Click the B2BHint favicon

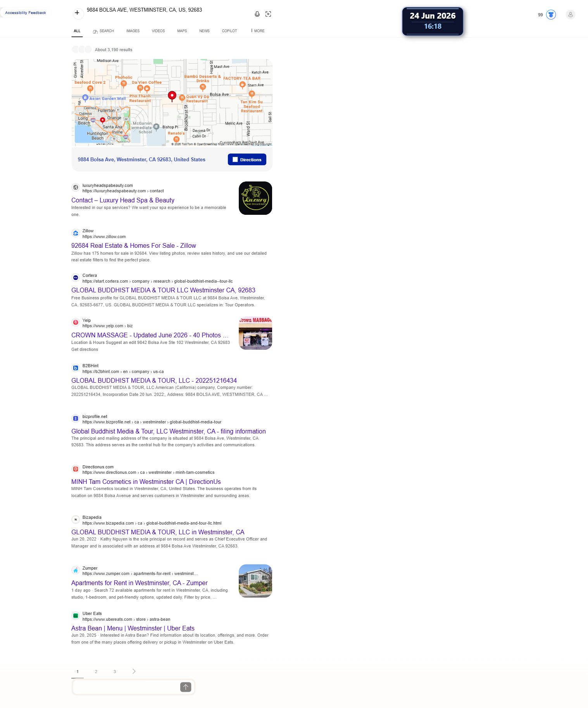click(76, 368)
